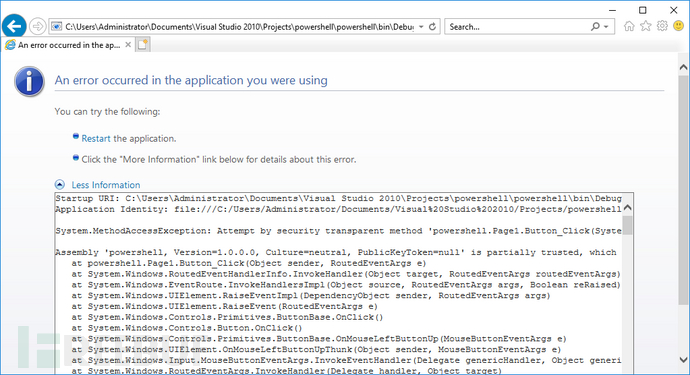Image resolution: width=690 pixels, height=375 pixels.
Task: Close the browser window
Action: pos(674,10)
